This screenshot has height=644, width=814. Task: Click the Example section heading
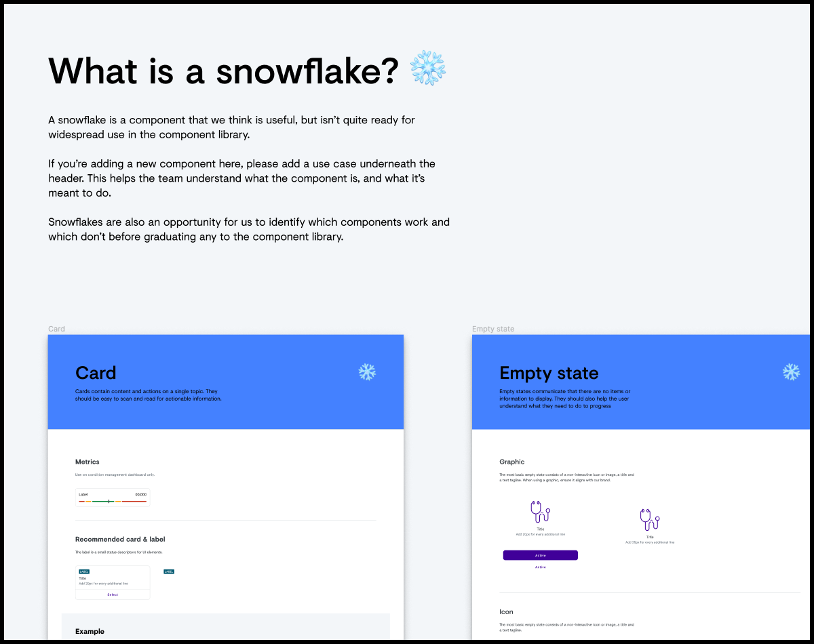pyautogui.click(x=90, y=631)
